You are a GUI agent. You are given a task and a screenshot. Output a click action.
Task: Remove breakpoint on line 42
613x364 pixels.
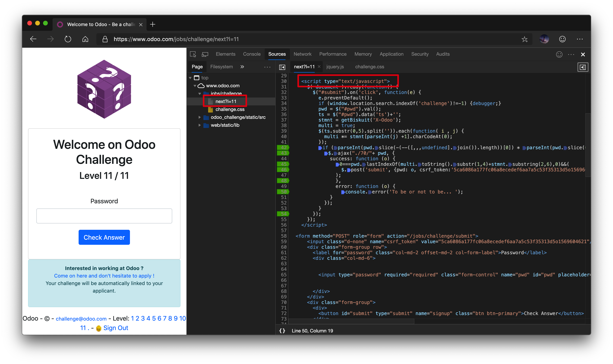283,147
